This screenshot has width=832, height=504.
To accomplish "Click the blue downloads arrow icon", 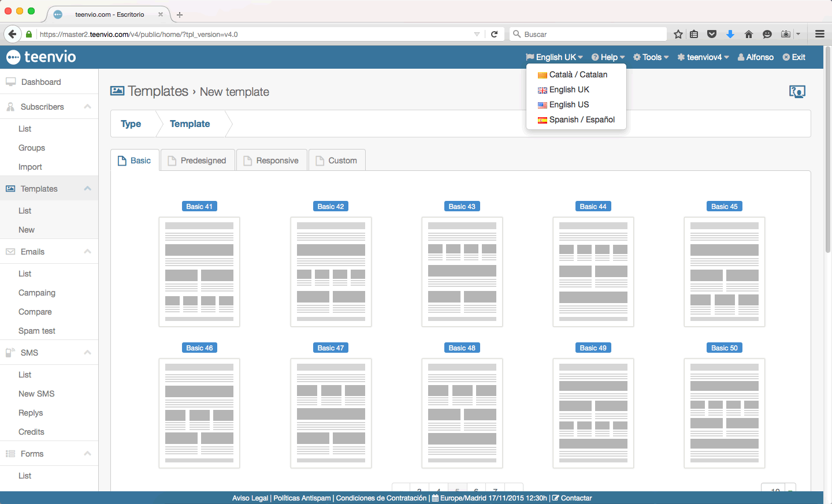I will click(730, 34).
